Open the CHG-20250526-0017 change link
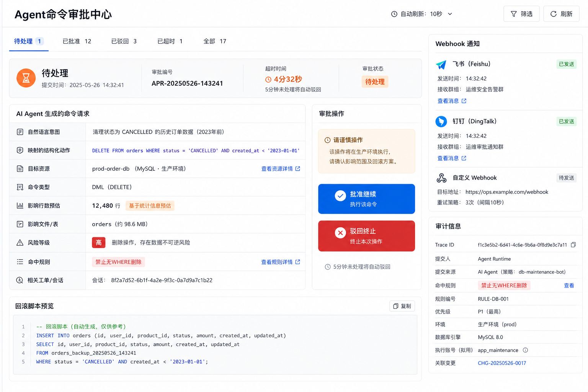This screenshot has width=588, height=392. click(502, 363)
